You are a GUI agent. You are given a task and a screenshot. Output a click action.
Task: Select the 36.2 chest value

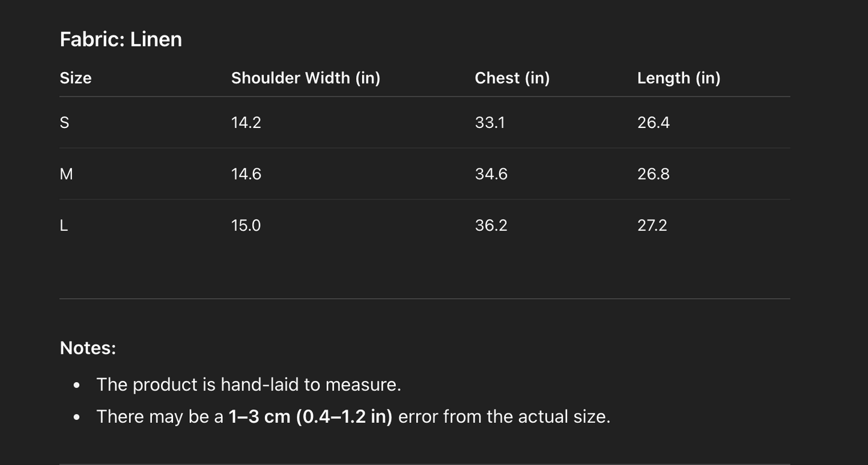click(491, 226)
